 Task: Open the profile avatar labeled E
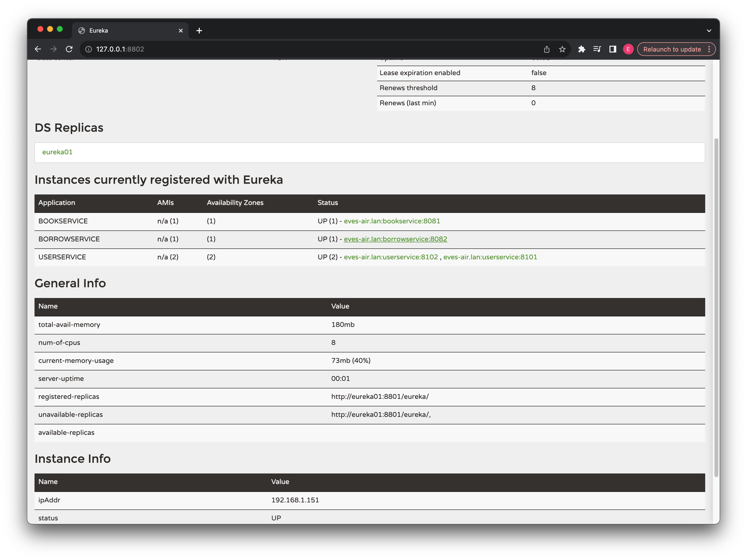(628, 49)
